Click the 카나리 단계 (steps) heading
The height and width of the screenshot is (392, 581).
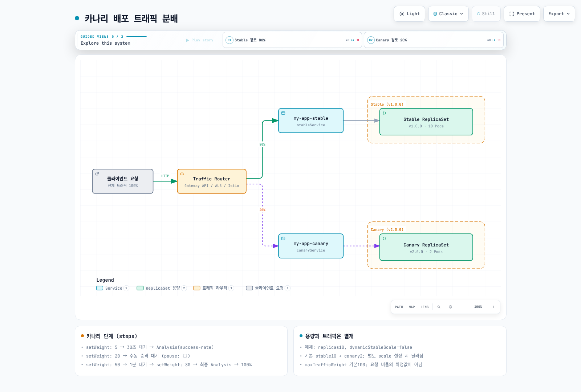(x=112, y=336)
